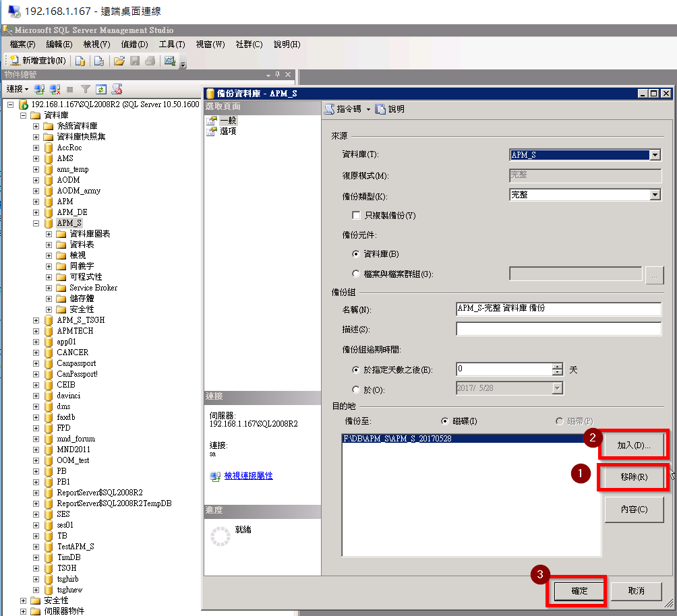This screenshot has width=677, height=616.
Task: Click the Filter funnel icon
Action: click(86, 90)
